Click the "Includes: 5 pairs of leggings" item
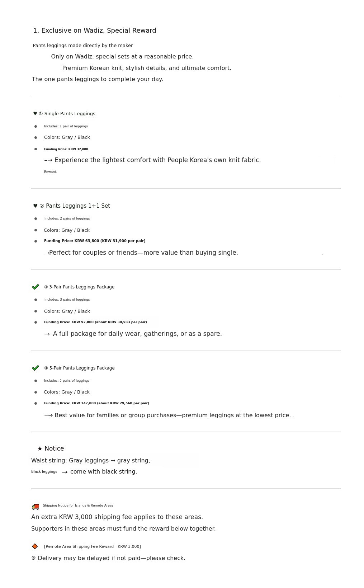This screenshot has height=588, width=364. [67, 381]
